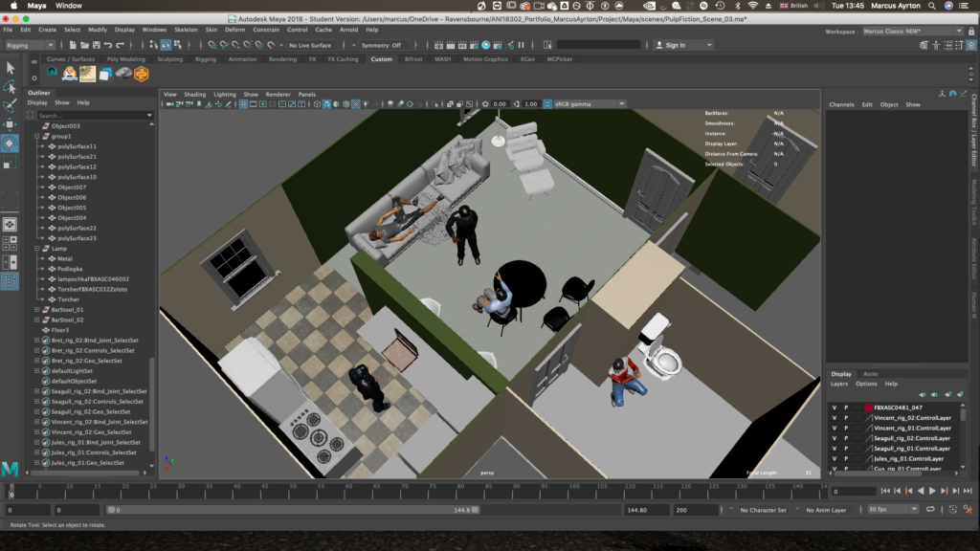The height and width of the screenshot is (551, 980).
Task: Expand Bret_rig_02:Bind_Joint_SelectSet in Outliner
Action: click(x=37, y=341)
